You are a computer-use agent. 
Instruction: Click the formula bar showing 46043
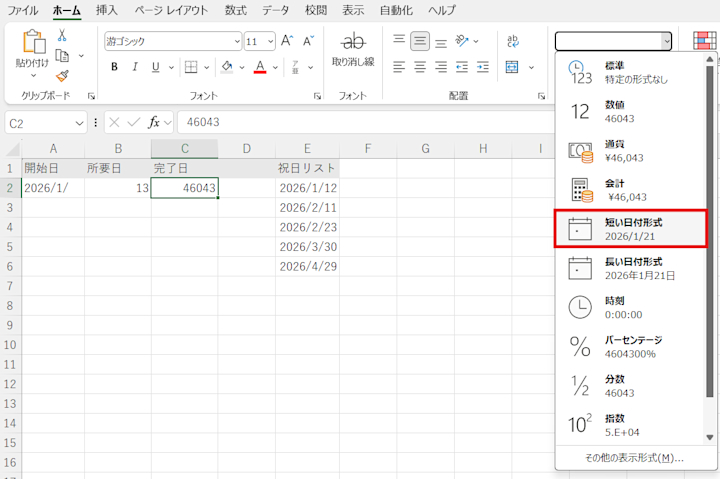[x=366, y=122]
